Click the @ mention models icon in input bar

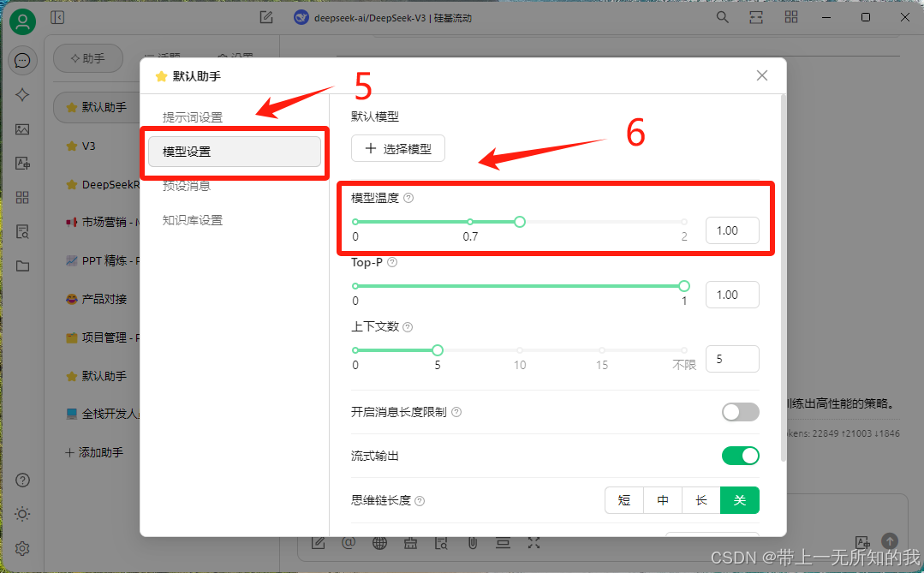349,543
